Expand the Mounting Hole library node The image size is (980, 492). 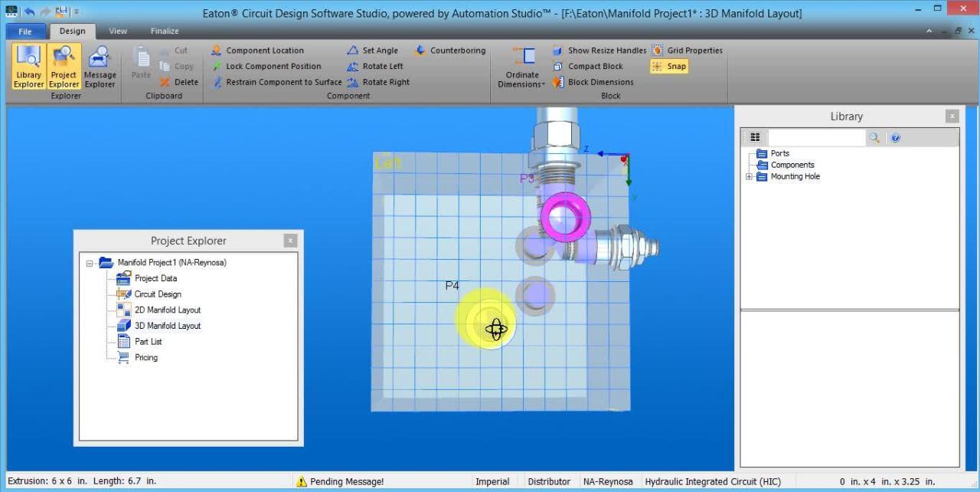click(x=750, y=177)
